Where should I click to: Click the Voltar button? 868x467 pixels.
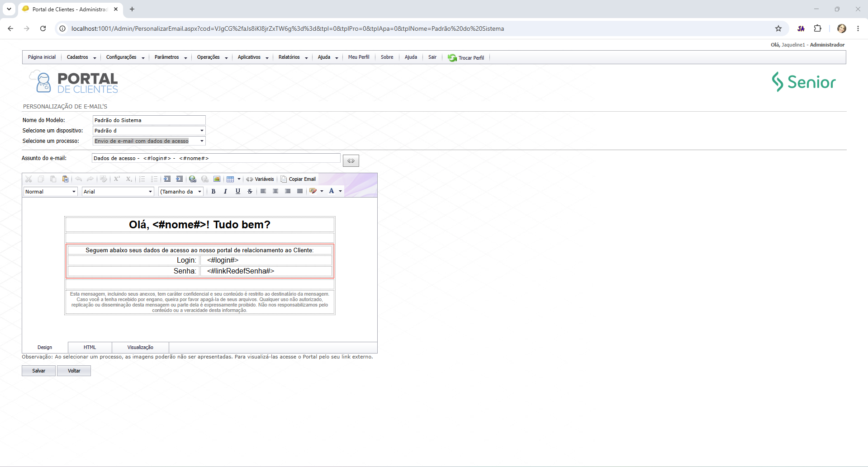pos(74,371)
